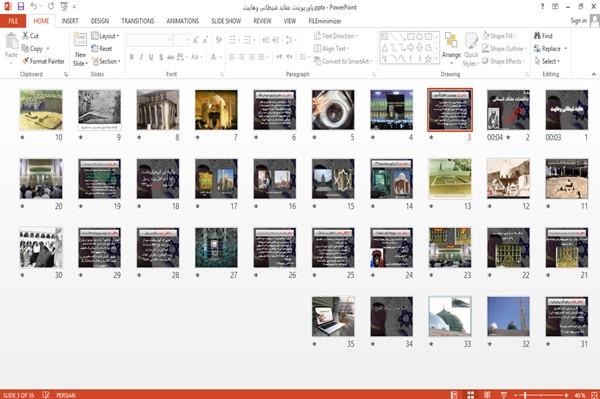Open the Text Direction dropdown
This screenshot has height=399, width=600.
336,36
